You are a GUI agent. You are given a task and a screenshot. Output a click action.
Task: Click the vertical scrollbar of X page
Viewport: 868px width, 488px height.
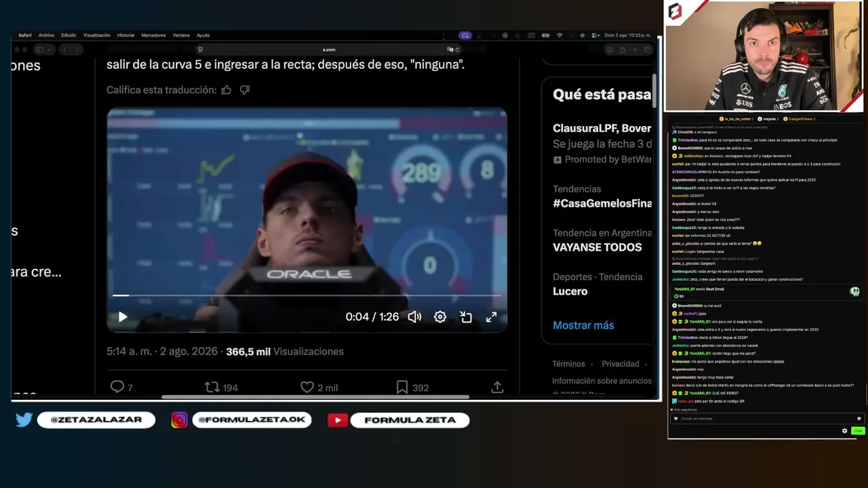(x=654, y=91)
